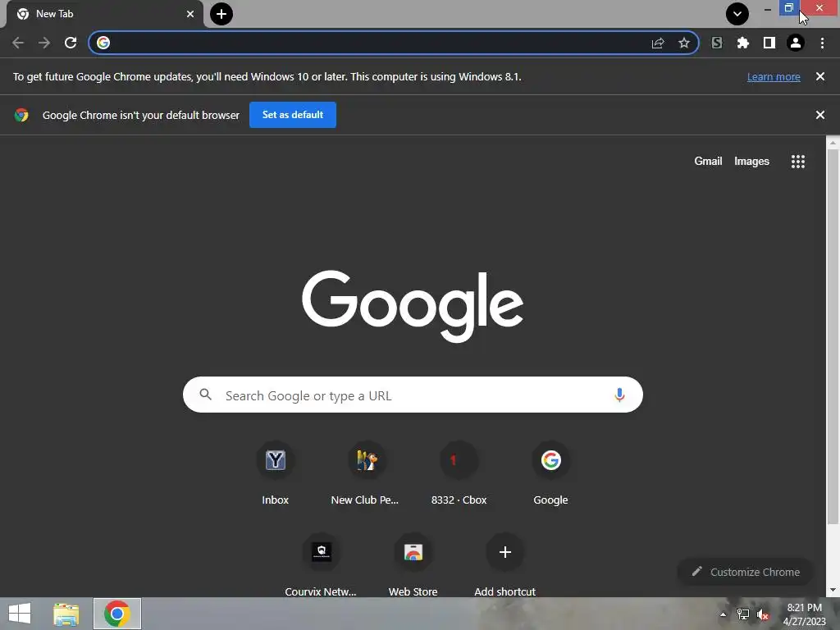Reload the page with the refresh icon

point(71,43)
